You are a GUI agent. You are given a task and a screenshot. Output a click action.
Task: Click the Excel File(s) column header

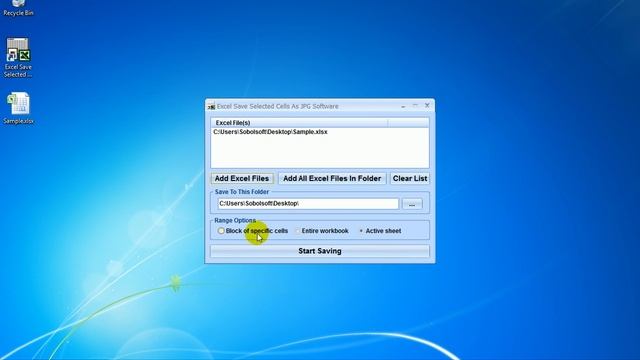click(299, 123)
